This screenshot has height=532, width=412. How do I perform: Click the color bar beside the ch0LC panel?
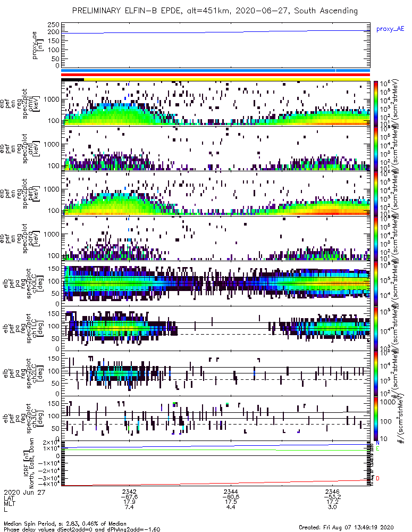(376, 284)
